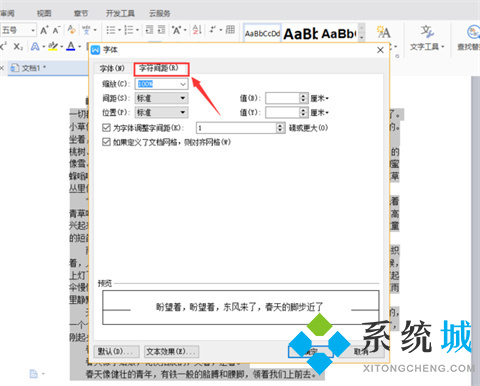Click the subscript X₂ icon
The height and width of the screenshot is (386, 480).
tap(18, 47)
